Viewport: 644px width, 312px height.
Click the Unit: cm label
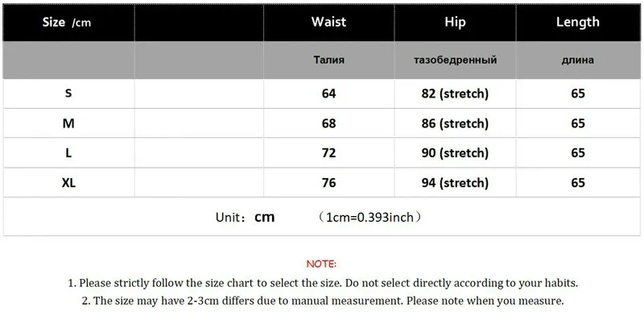pos(246,217)
